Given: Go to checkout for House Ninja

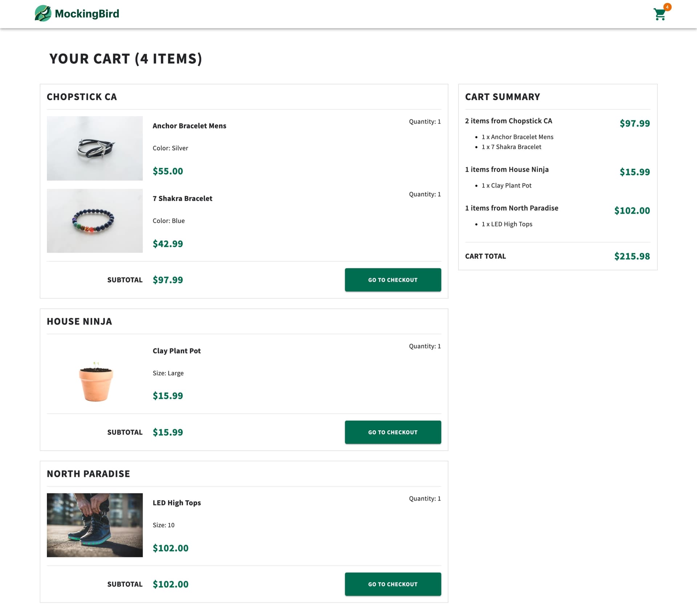Looking at the screenshot, I should [x=393, y=432].
